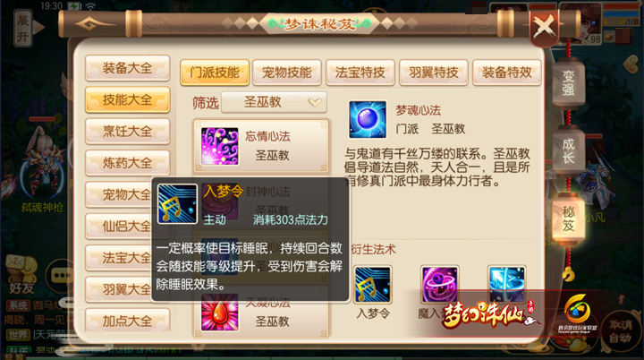644x360 pixels.
Task: Select the 忘情心法 list entry
Action: point(261,146)
